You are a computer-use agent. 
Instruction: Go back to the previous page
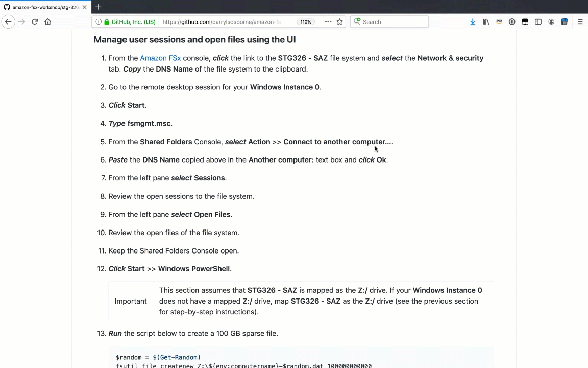[8, 22]
